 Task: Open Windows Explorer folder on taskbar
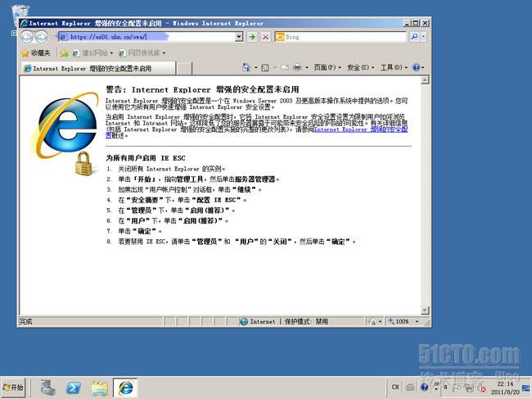[x=99, y=388]
